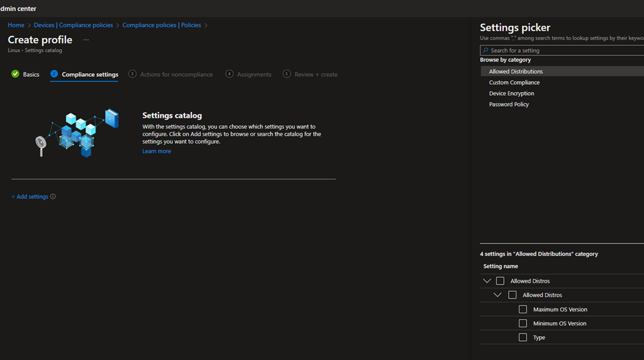
Task: Click the step 3 circle icon
Action: (x=132, y=74)
